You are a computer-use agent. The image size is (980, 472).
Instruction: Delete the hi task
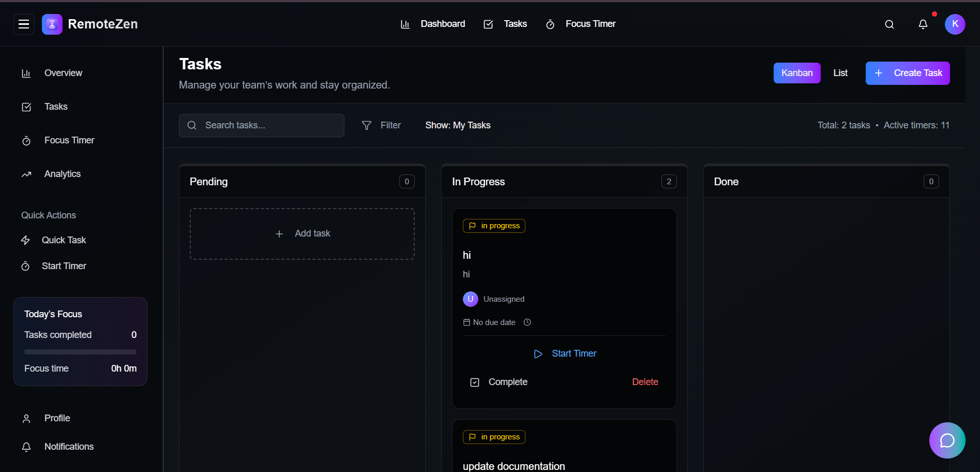[x=645, y=382]
